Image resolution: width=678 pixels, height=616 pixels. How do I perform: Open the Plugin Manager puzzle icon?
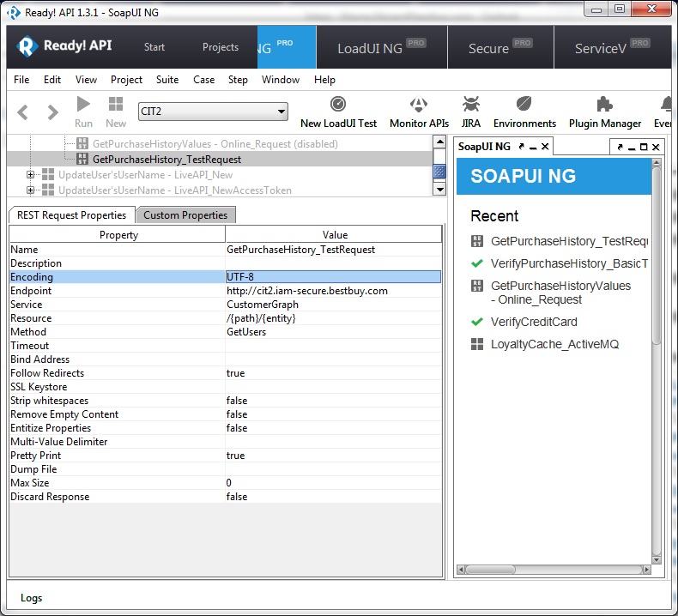tap(604, 105)
